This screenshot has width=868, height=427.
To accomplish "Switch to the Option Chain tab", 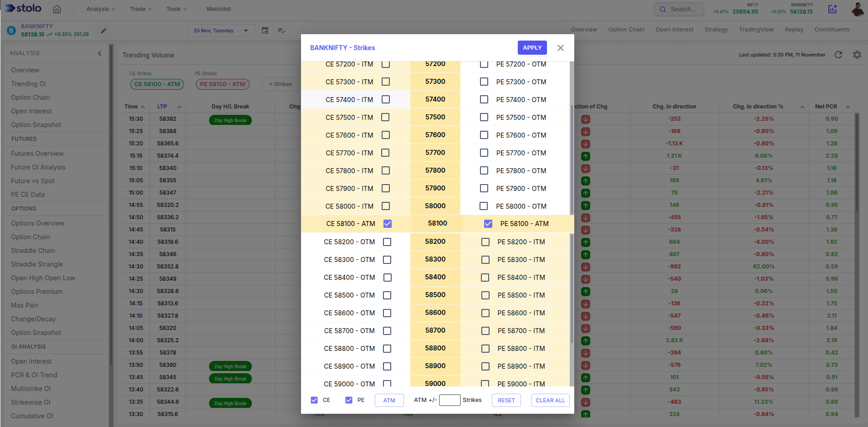I will pyautogui.click(x=626, y=30).
